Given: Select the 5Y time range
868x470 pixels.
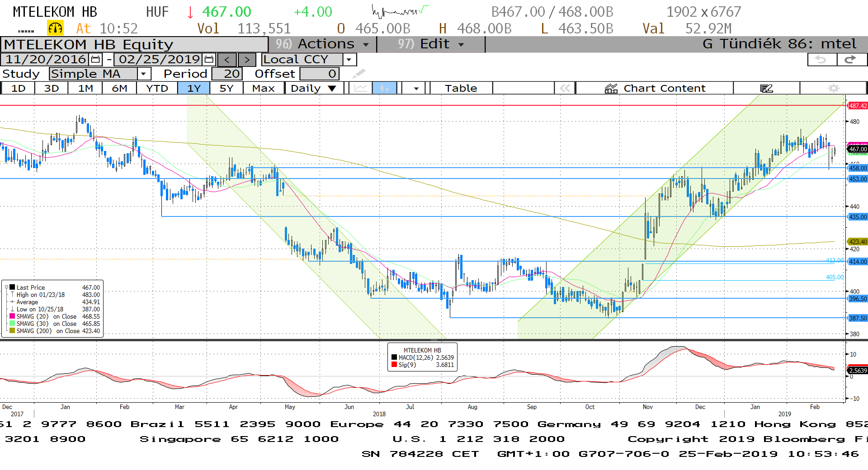Looking at the screenshot, I should tap(226, 88).
